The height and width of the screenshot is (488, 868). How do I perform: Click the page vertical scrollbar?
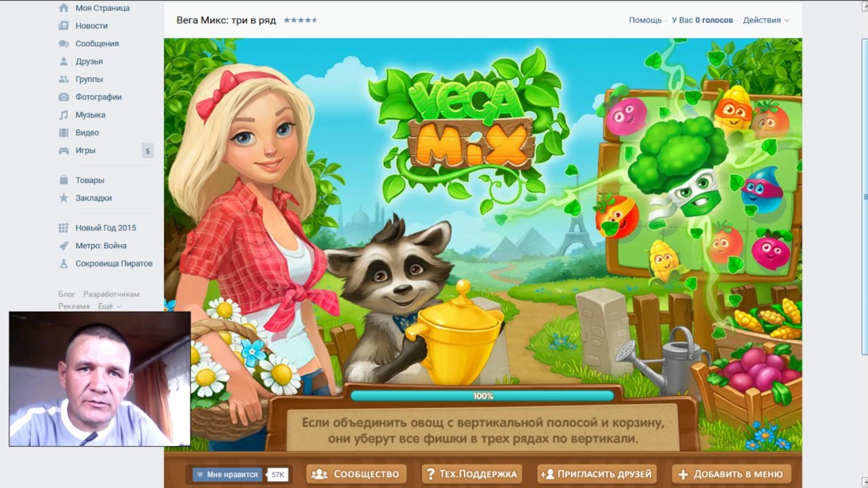coord(864,197)
